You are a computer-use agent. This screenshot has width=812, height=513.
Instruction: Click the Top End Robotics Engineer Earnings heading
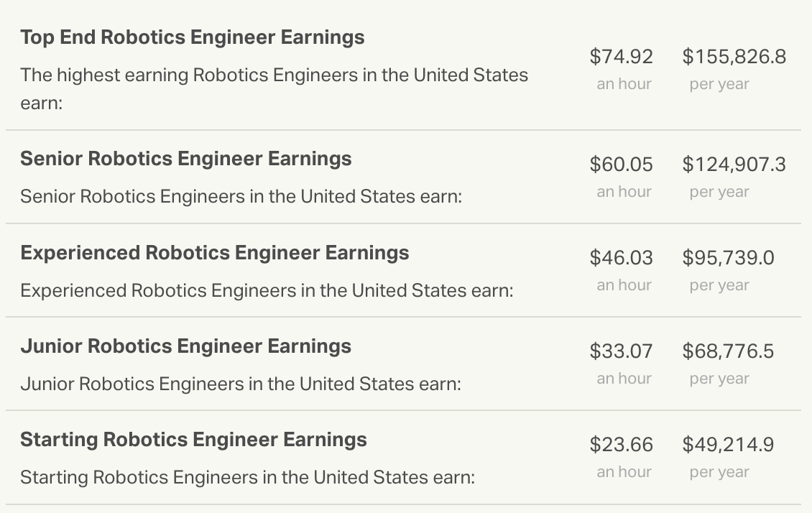pyautogui.click(x=192, y=37)
